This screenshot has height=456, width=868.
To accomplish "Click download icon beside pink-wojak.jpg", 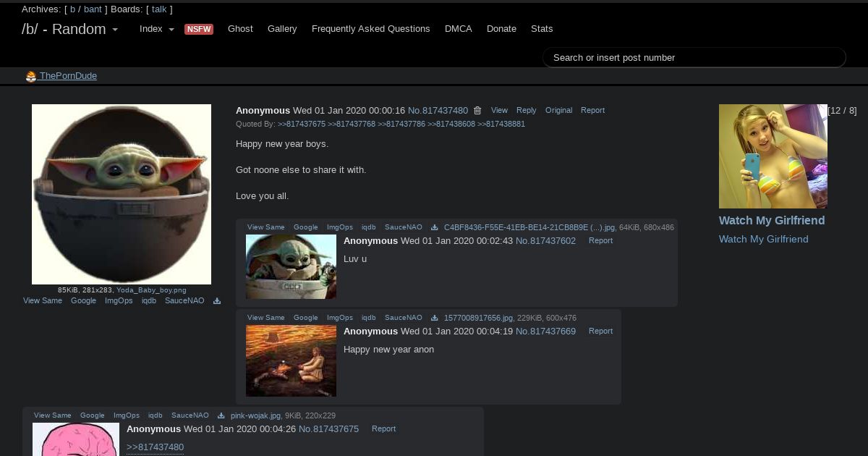I will pyautogui.click(x=221, y=415).
